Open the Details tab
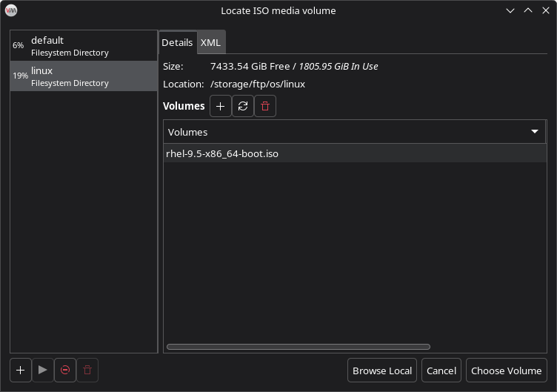 (x=177, y=42)
